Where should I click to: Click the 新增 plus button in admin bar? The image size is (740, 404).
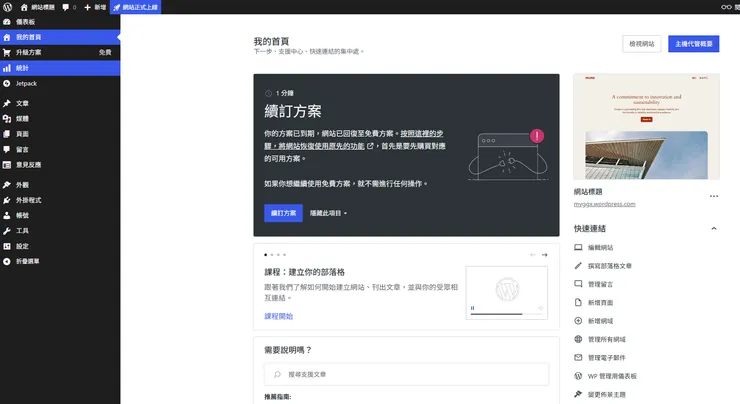(95, 7)
